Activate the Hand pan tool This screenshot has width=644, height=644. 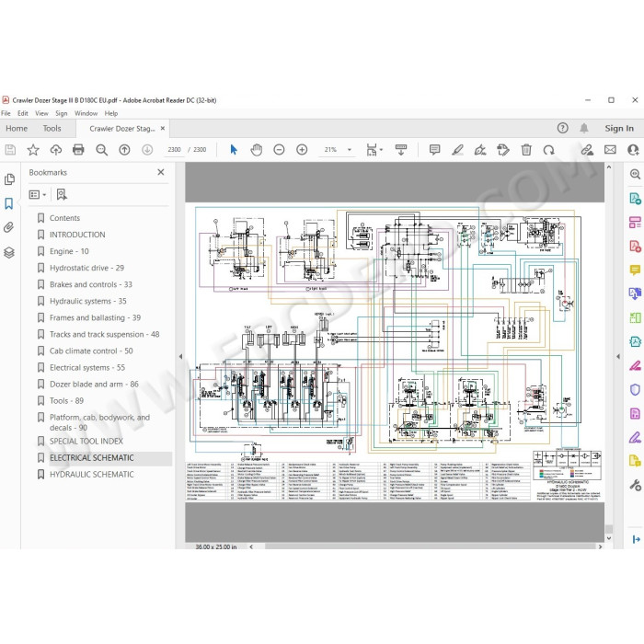tap(257, 150)
